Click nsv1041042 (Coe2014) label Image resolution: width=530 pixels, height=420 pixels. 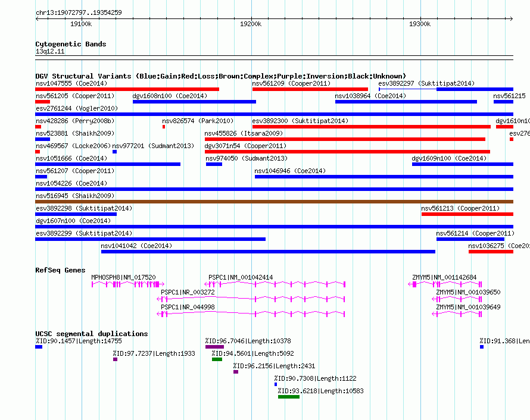(x=136, y=246)
